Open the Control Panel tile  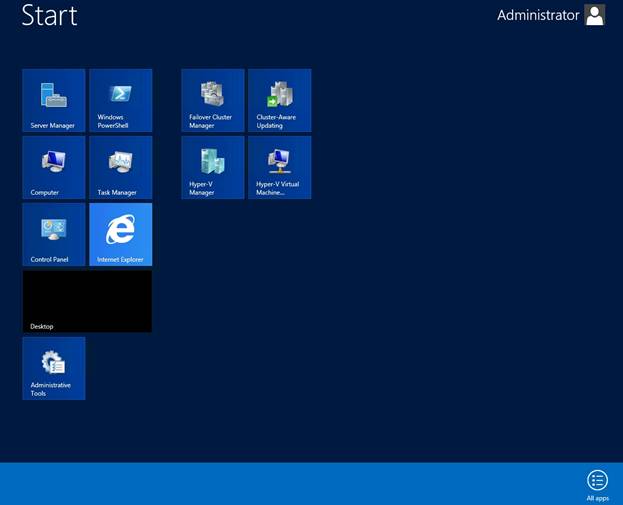click(x=54, y=234)
